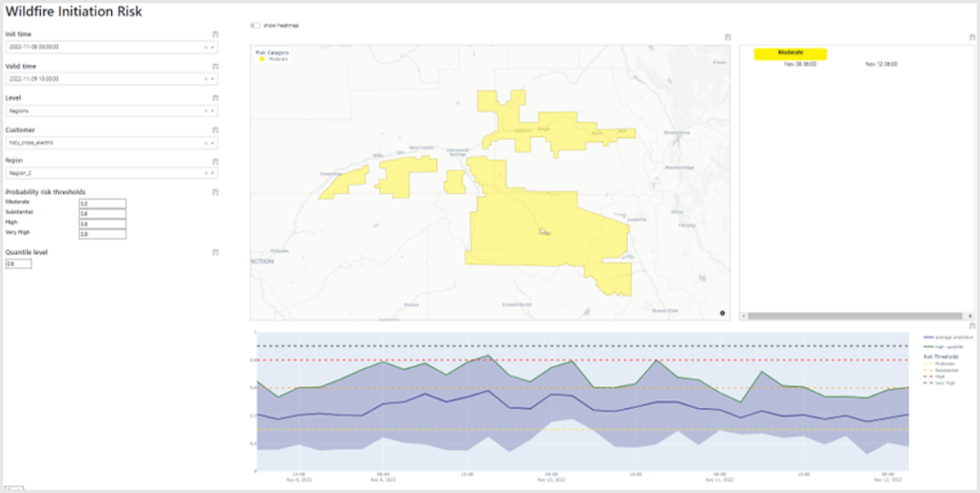
Task: Click the pin icon on the heatmap timeline panel
Action: click(x=971, y=38)
